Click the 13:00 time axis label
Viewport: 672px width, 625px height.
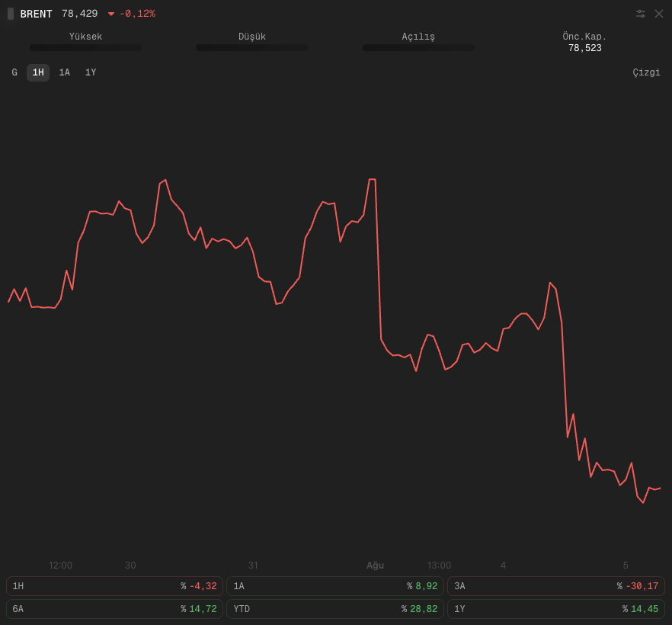439,565
